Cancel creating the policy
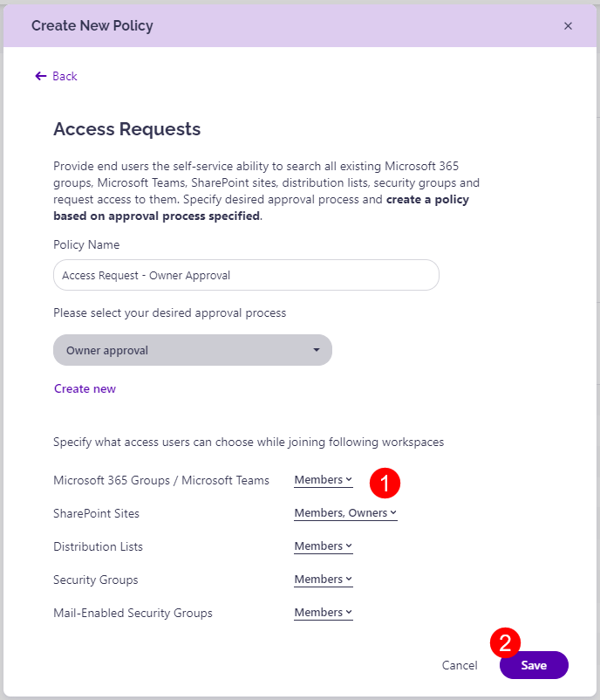The height and width of the screenshot is (700, 600). click(460, 664)
